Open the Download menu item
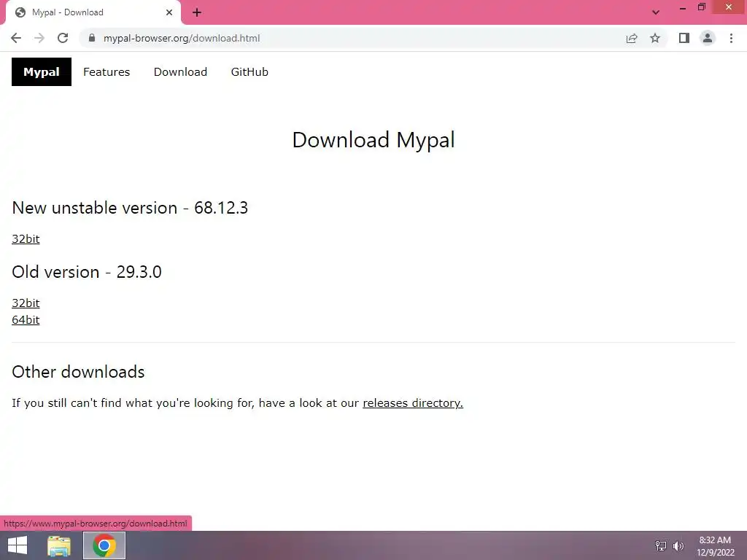This screenshot has width=747, height=560. coord(181,72)
